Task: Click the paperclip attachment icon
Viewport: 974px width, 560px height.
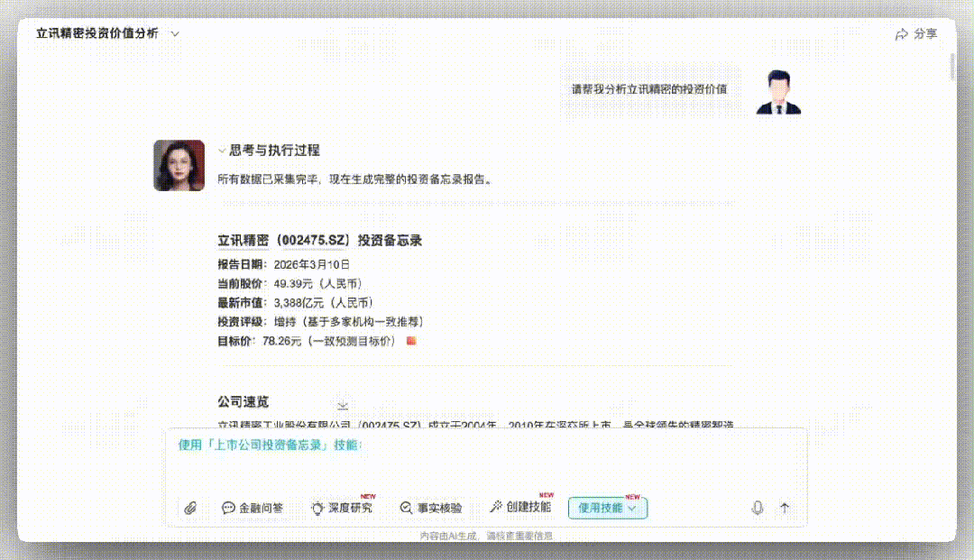Action: point(190,508)
